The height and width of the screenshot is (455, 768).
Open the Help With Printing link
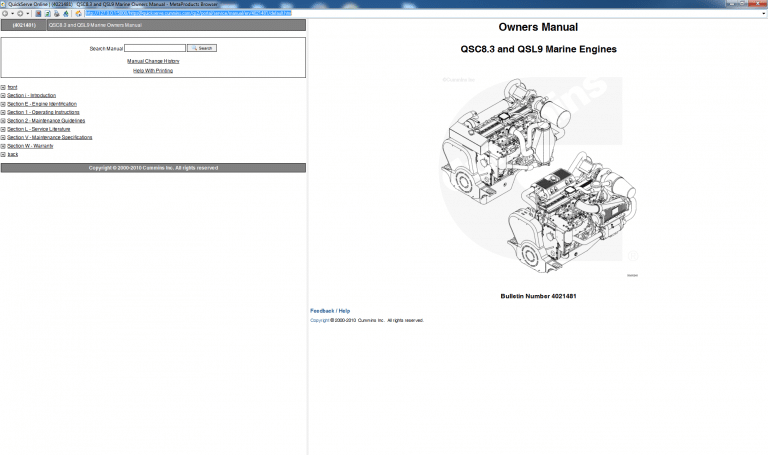click(153, 71)
